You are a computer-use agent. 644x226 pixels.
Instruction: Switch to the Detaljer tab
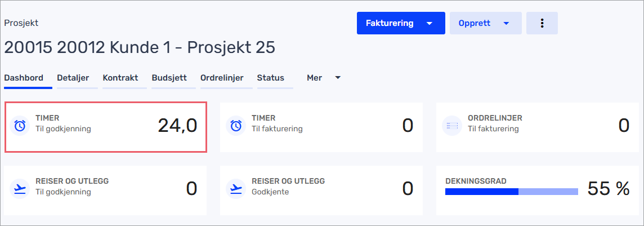pos(73,78)
